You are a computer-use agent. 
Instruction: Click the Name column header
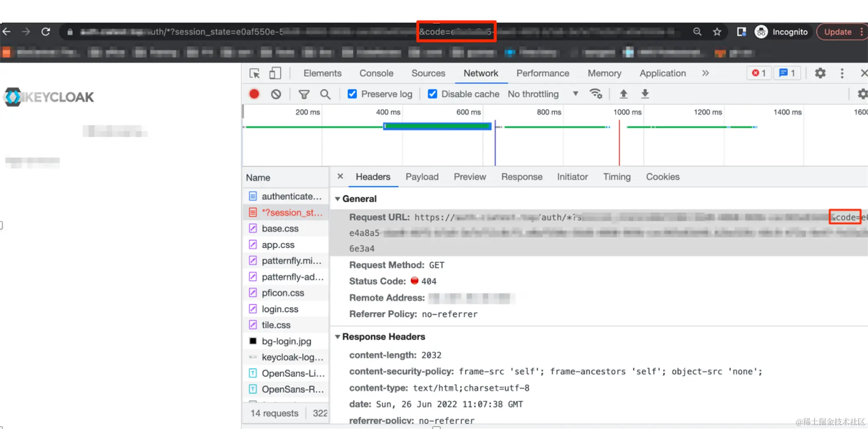(258, 178)
